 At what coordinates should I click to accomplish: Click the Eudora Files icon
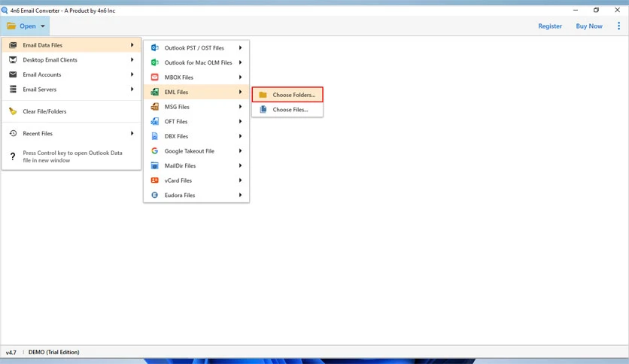pyautogui.click(x=154, y=195)
